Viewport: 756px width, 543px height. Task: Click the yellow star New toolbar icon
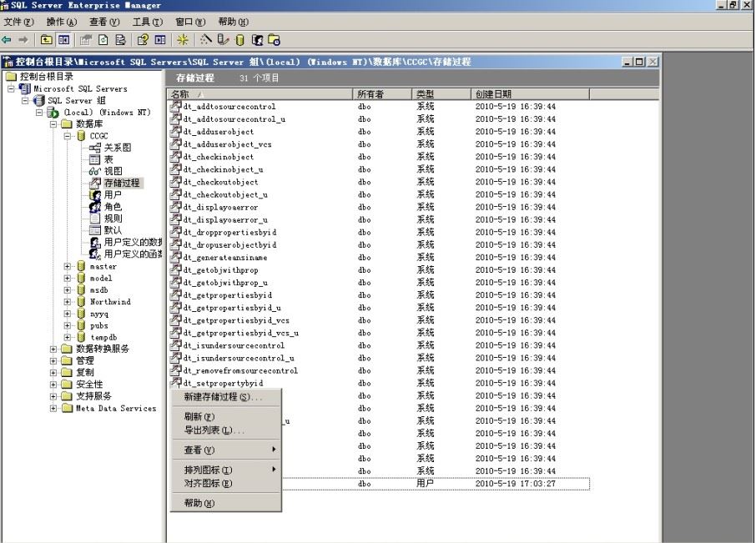pos(182,40)
